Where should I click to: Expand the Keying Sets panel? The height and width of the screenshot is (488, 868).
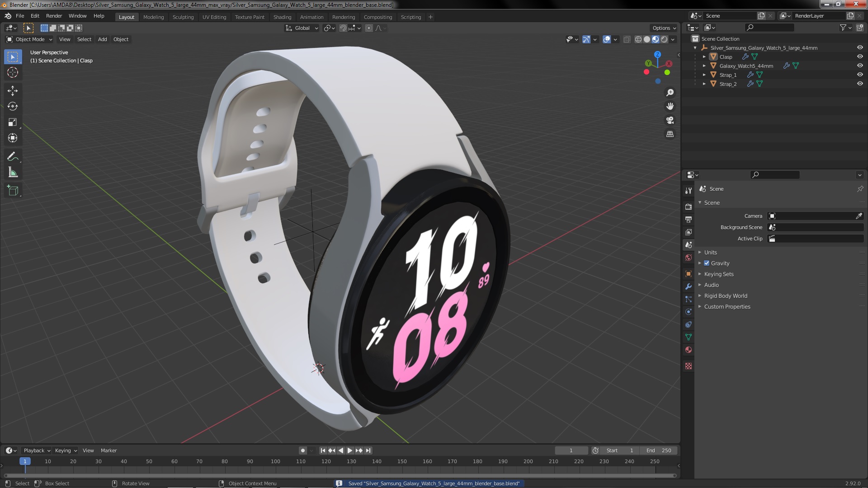coord(719,274)
